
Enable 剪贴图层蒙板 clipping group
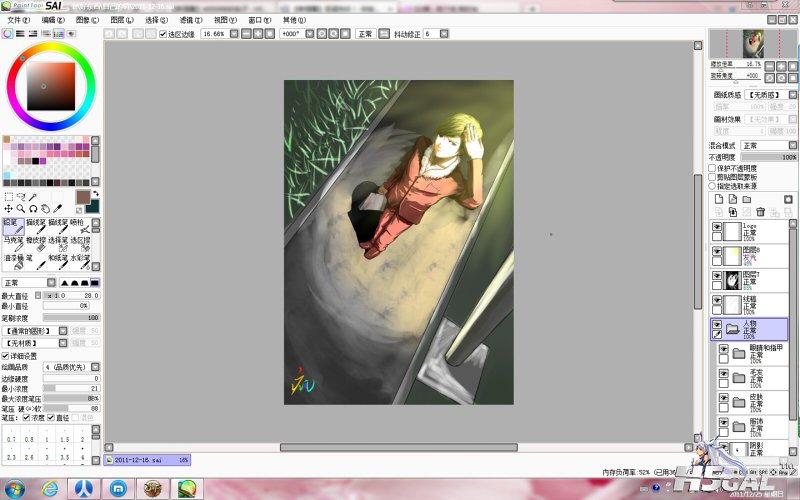(712, 177)
